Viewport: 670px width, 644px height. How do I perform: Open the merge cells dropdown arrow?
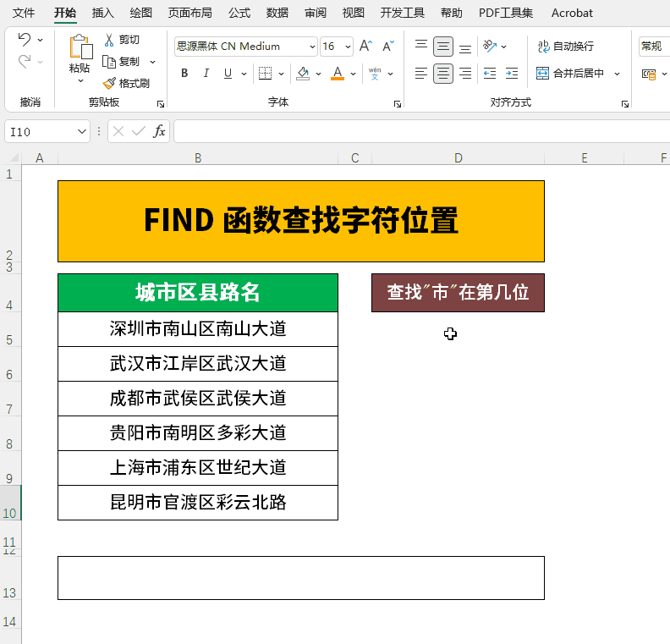click(617, 74)
